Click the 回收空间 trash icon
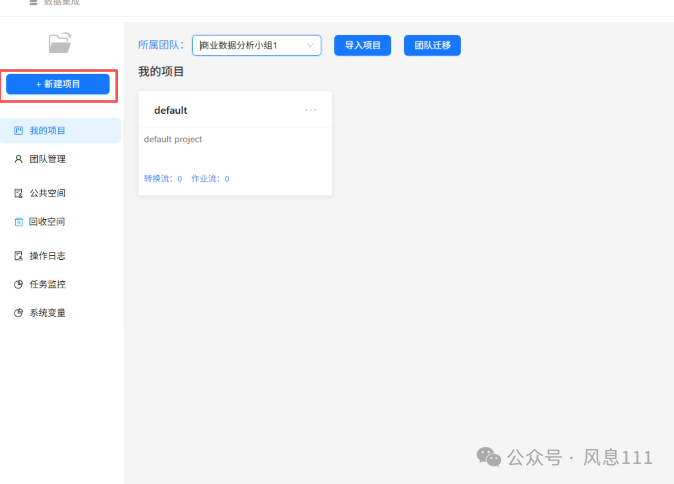The image size is (674, 484). click(x=18, y=222)
